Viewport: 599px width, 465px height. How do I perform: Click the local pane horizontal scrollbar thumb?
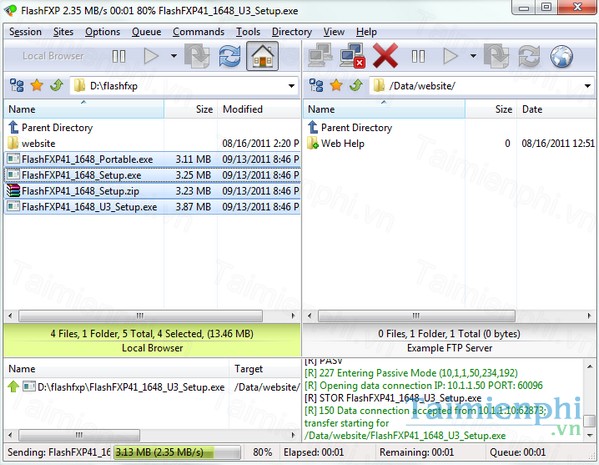140,316
